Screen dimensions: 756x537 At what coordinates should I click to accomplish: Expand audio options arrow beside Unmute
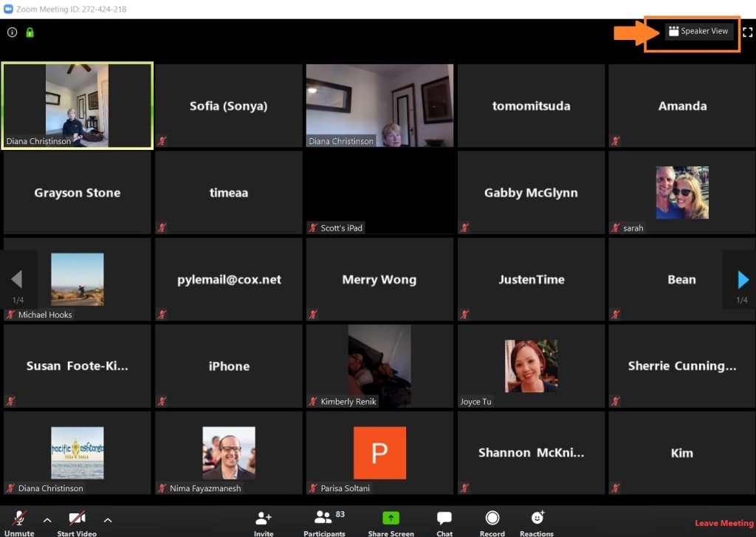47,520
